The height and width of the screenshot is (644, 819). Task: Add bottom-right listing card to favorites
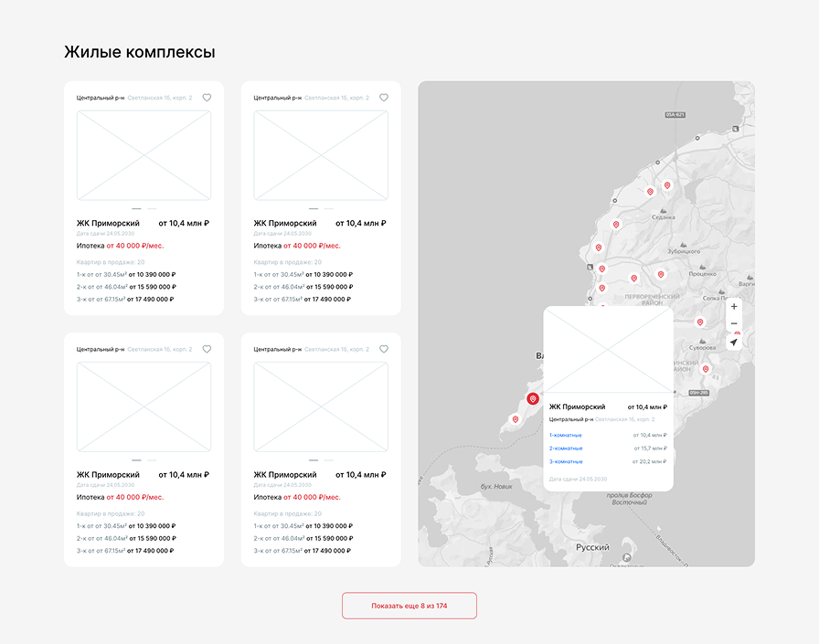(x=384, y=349)
